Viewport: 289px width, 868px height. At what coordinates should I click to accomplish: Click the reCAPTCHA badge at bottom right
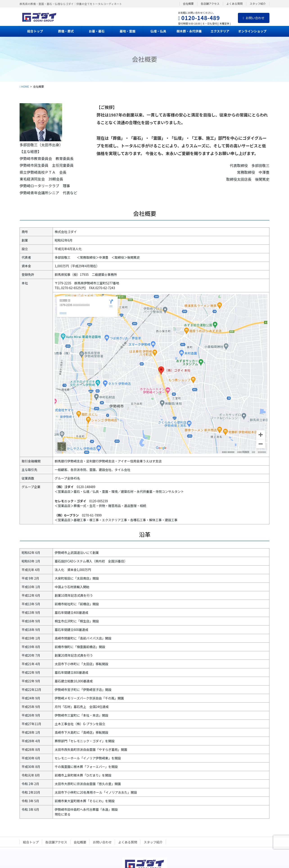click(281, 842)
